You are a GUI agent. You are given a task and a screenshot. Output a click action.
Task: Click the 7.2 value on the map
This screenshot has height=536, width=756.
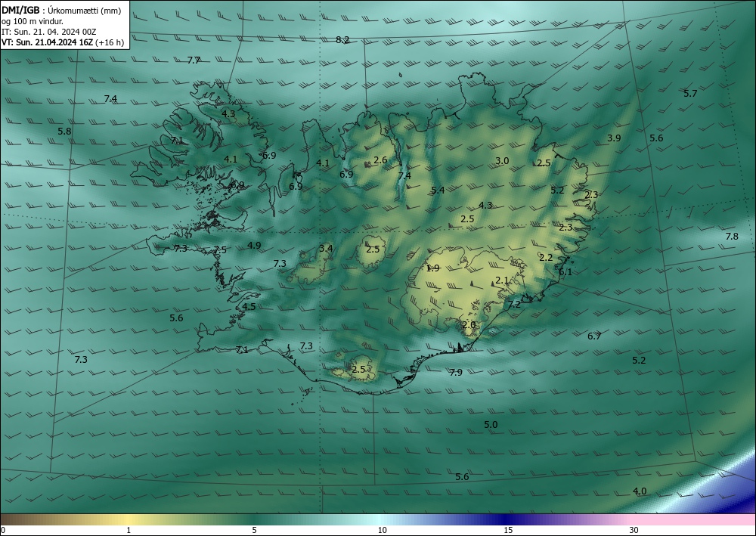click(x=514, y=305)
